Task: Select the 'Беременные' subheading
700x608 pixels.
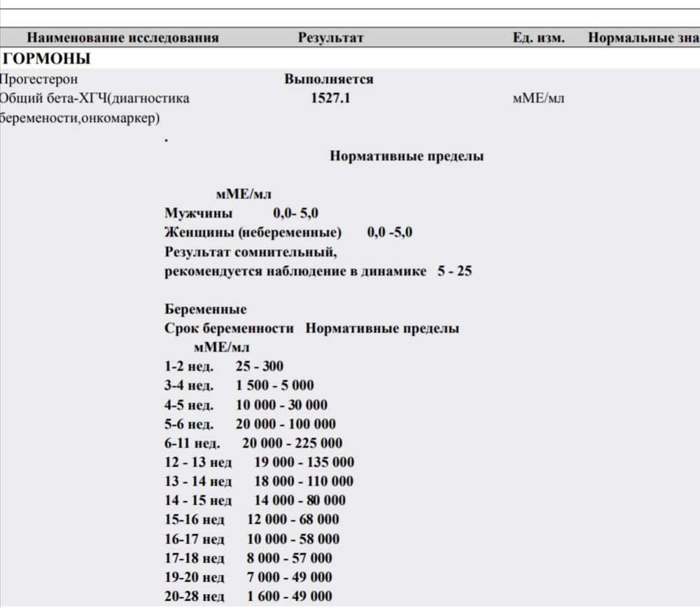Action: [x=206, y=309]
